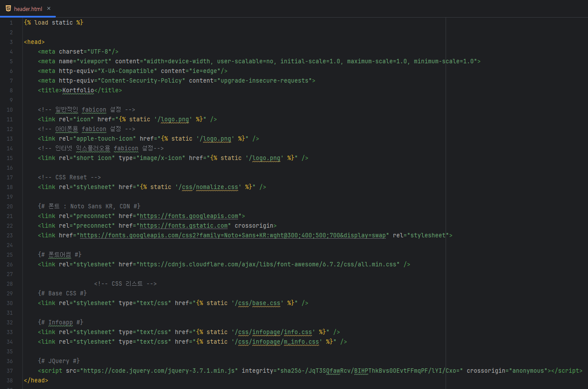
Task: Open the https://fonts.googleapis.com link on line 21
Action: click(189, 216)
